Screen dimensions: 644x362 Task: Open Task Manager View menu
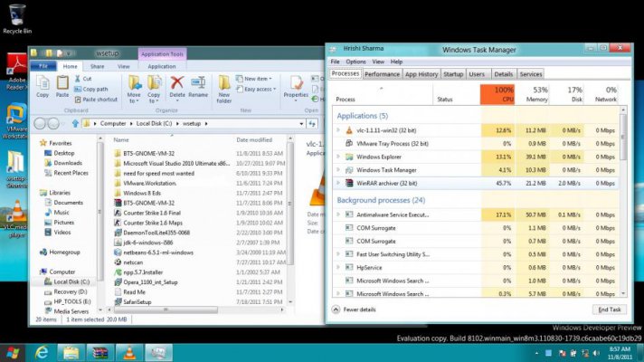coord(378,62)
